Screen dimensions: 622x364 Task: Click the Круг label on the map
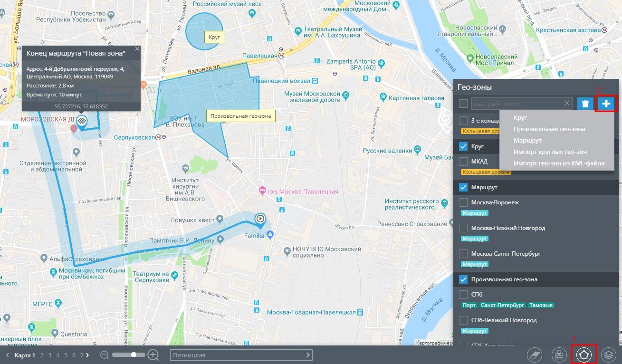[x=214, y=37]
